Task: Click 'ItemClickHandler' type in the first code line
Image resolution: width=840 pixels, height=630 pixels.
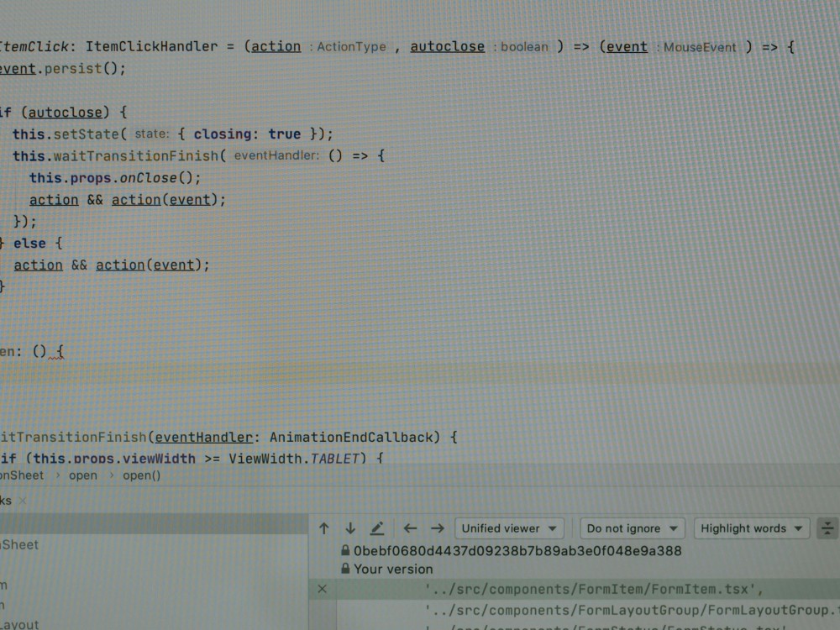Action: (151, 46)
